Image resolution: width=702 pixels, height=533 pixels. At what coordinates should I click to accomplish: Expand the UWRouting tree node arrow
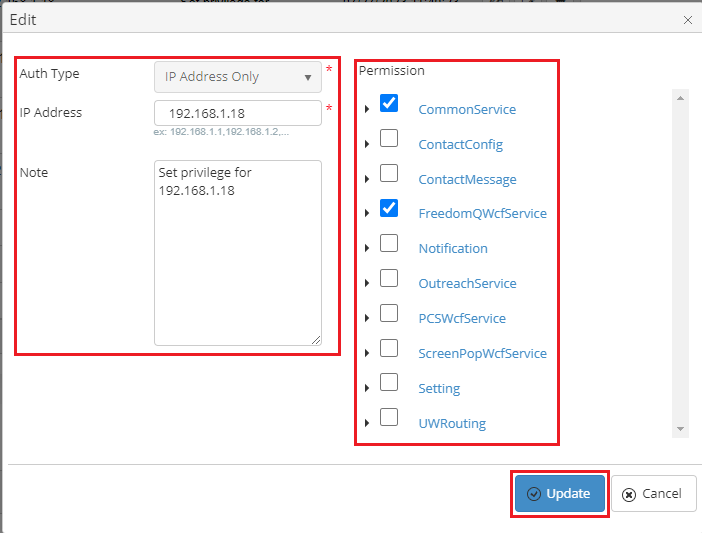click(x=367, y=423)
